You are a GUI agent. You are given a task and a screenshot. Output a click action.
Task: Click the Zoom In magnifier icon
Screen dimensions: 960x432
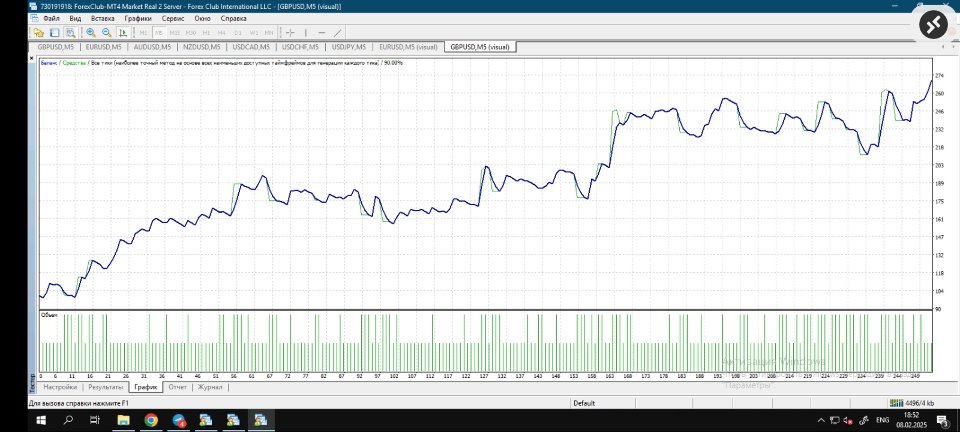pyautogui.click(x=91, y=32)
